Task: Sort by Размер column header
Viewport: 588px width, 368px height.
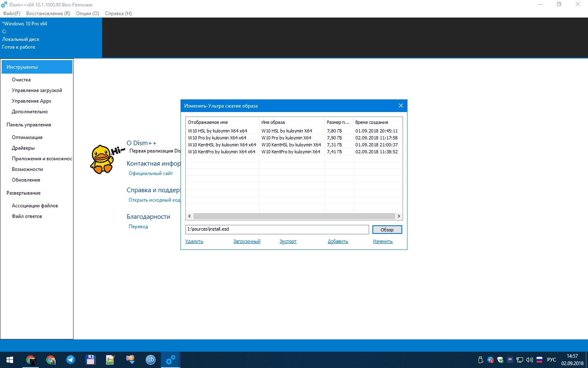Action: [x=339, y=122]
